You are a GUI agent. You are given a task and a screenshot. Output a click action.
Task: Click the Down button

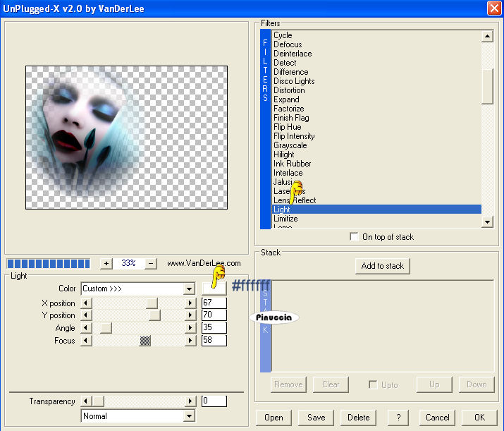coord(477,384)
